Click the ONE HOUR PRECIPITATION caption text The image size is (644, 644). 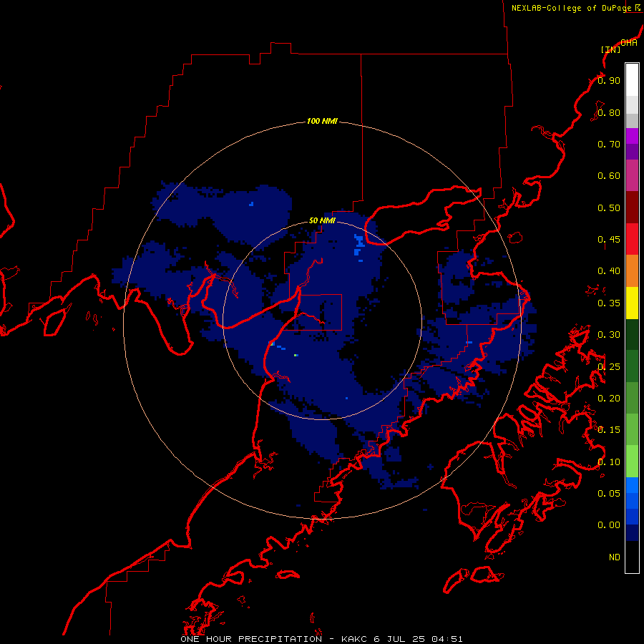point(251,639)
